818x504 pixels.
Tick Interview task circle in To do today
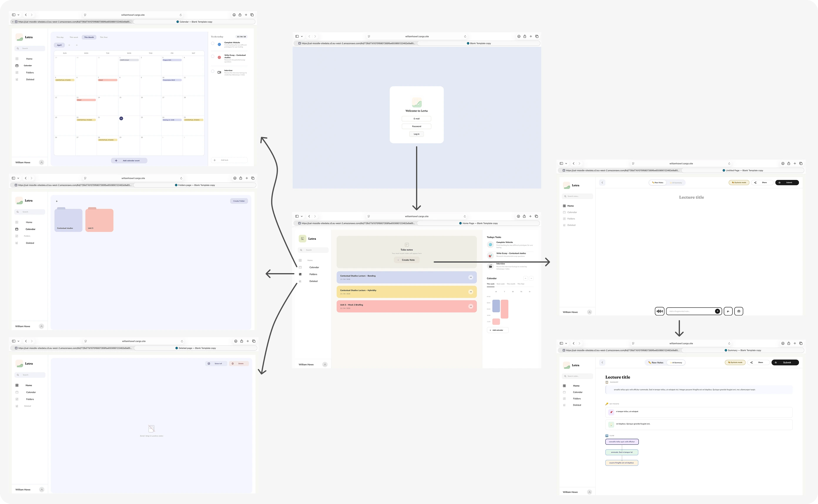(213, 71)
